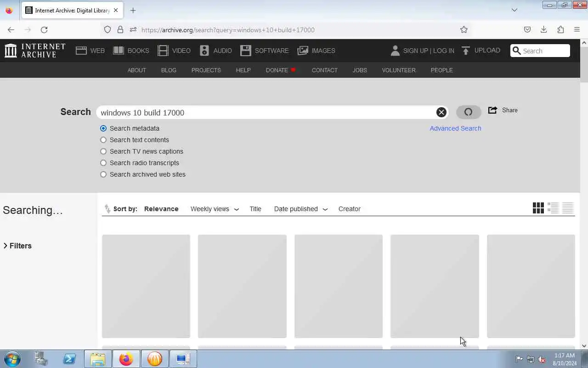Open the ABOUT menu item
This screenshot has width=588, height=368.
(136, 70)
